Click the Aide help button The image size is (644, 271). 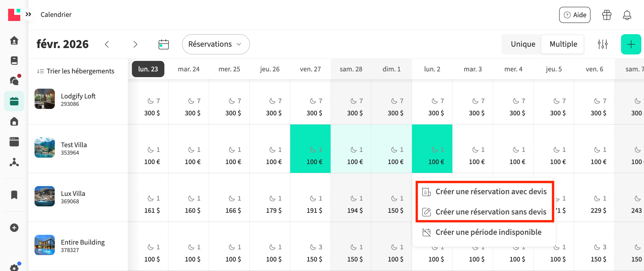(x=574, y=15)
